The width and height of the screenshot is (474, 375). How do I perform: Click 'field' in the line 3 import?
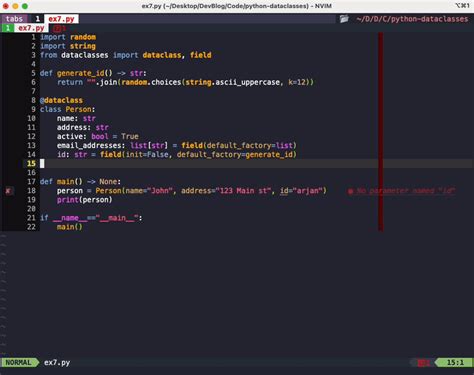pyautogui.click(x=201, y=55)
